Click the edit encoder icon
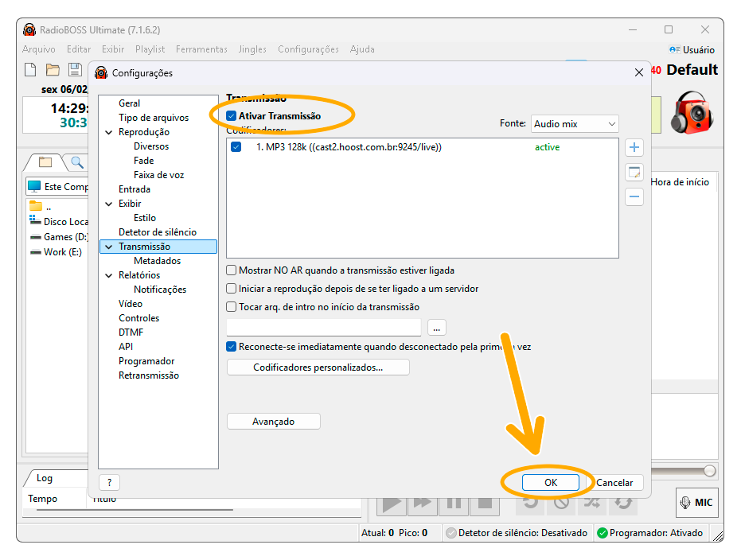The height and width of the screenshot is (560, 741). 634,172
